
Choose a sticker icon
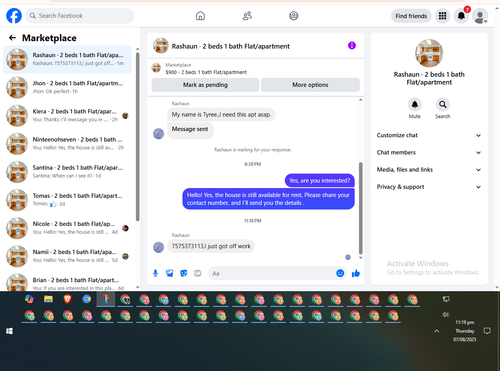tap(184, 273)
